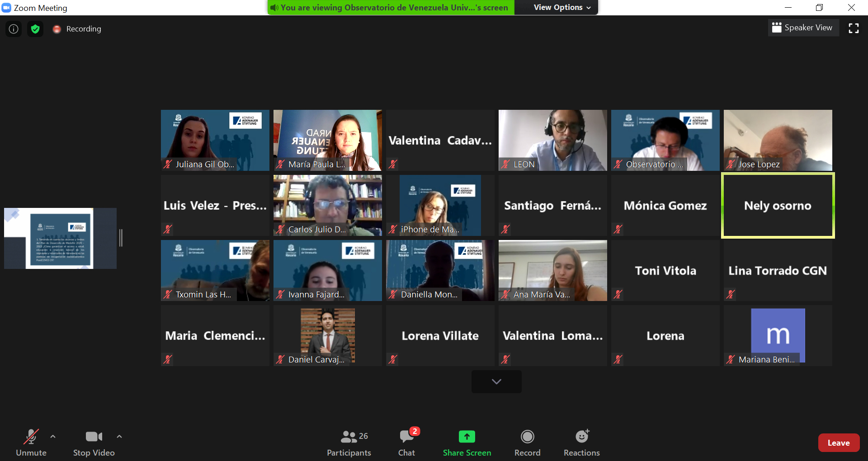The image size is (868, 461).
Task: Enter full screen mode
Action: pyautogui.click(x=854, y=28)
